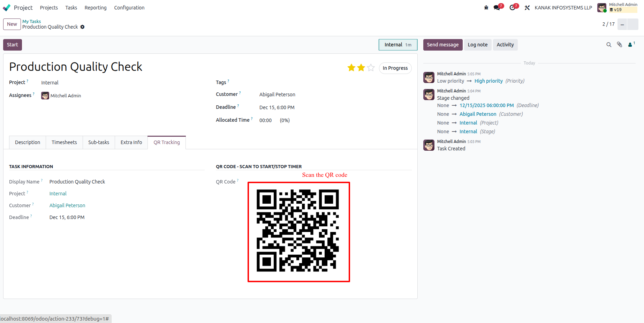Click 'Abigail Peterson' in the chatter log

point(478,114)
